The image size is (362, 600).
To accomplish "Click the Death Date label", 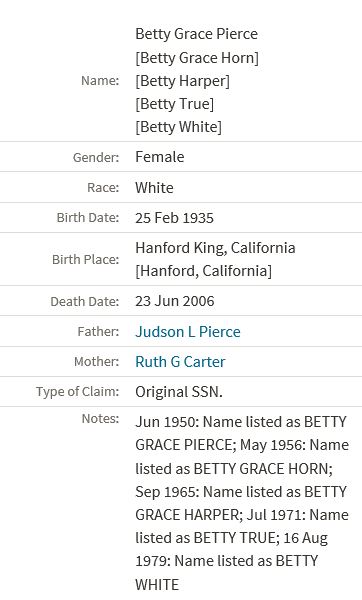I will [85, 302].
